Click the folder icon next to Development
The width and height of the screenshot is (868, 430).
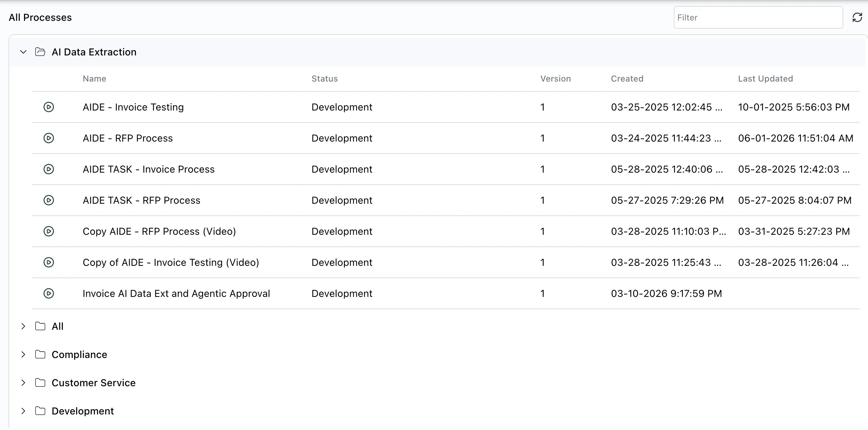pos(40,411)
